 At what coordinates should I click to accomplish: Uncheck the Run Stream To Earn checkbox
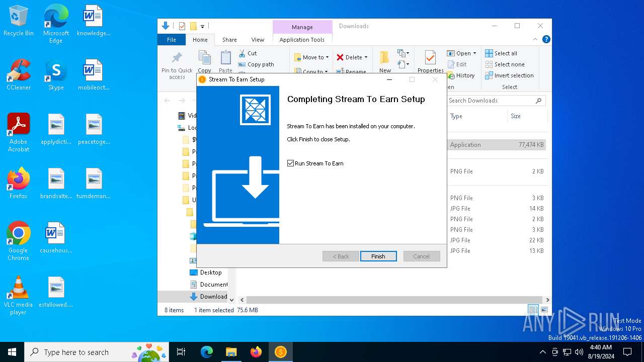290,163
